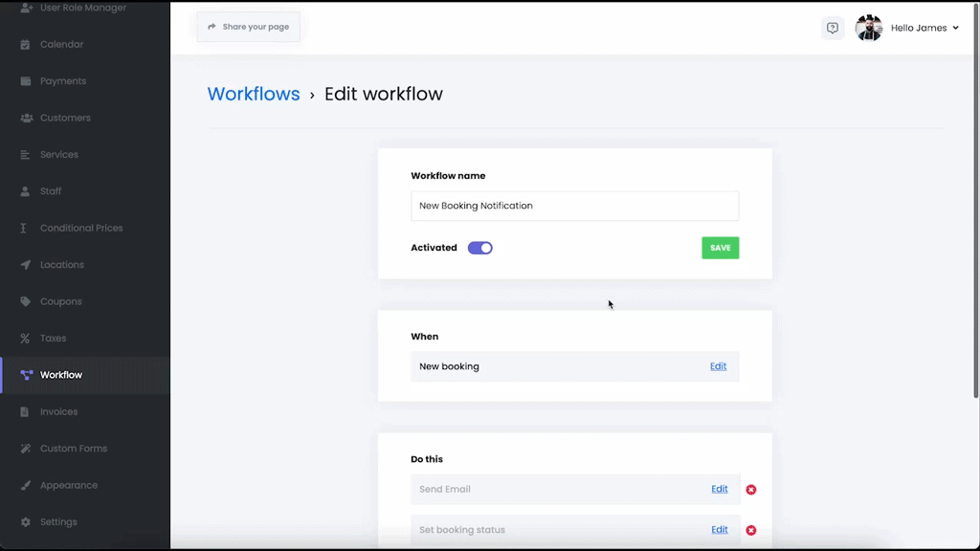This screenshot has height=551, width=980.
Task: Toggle the Activated workflow switch
Action: 479,248
